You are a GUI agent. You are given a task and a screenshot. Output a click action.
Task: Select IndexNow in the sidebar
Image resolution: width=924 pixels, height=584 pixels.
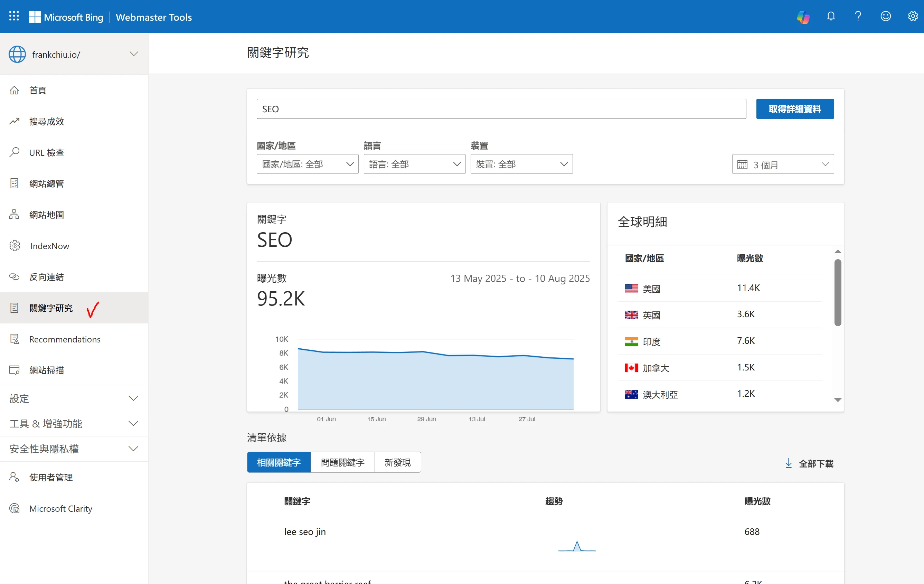click(x=49, y=246)
